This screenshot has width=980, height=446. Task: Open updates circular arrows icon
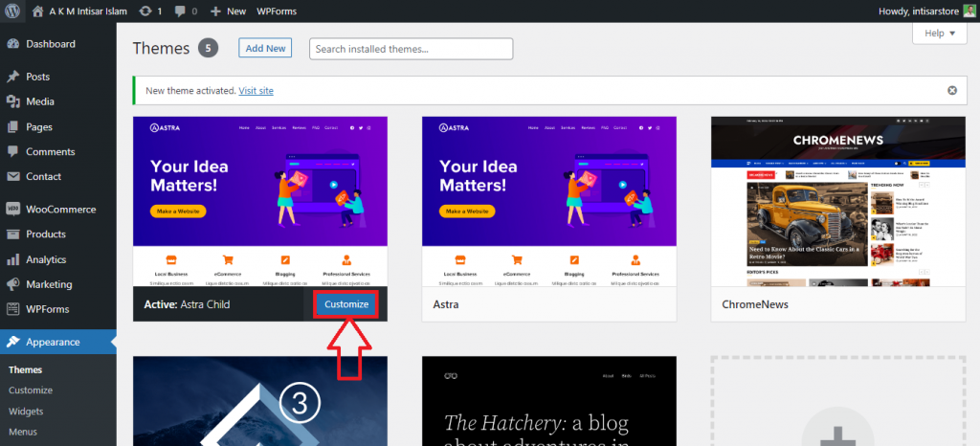(145, 11)
